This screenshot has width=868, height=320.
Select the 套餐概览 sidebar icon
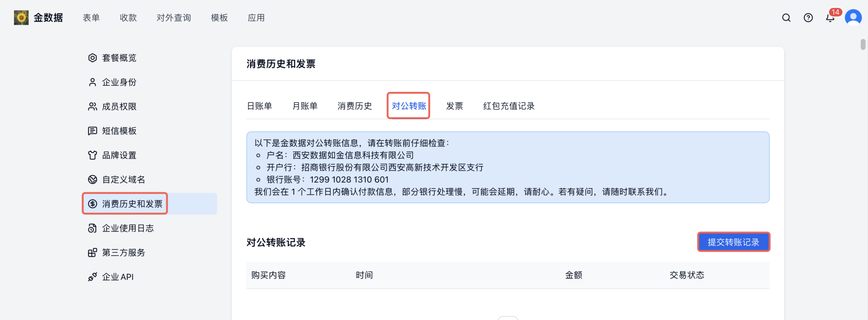(92, 58)
